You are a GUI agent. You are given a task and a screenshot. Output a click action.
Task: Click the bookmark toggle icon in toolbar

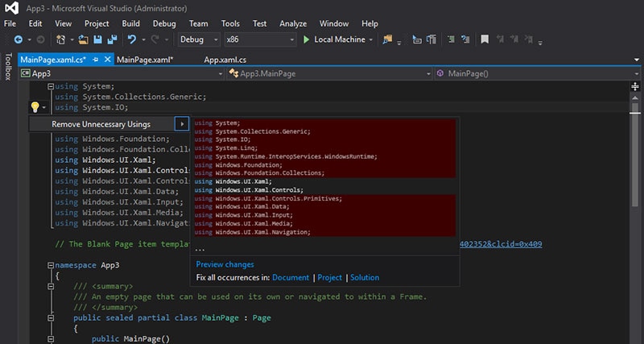pyautogui.click(x=485, y=39)
